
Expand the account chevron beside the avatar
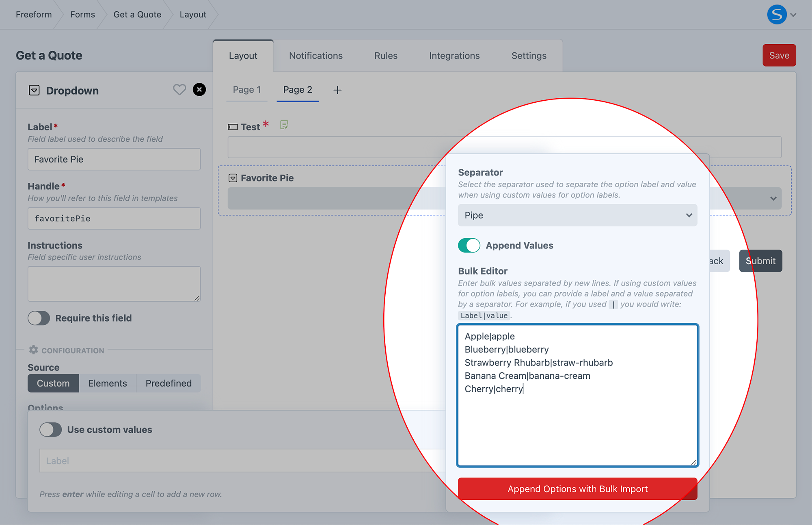tap(794, 15)
